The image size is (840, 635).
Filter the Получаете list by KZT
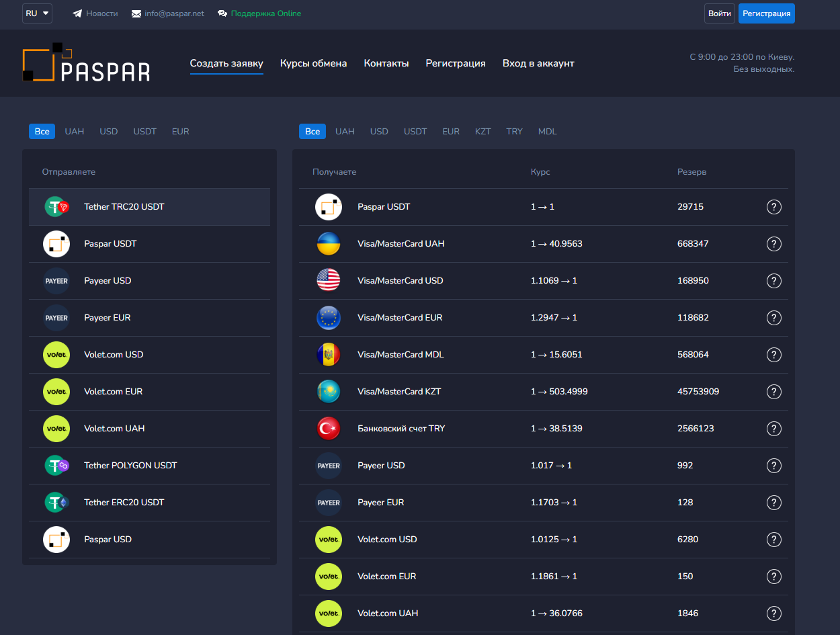[x=483, y=131]
